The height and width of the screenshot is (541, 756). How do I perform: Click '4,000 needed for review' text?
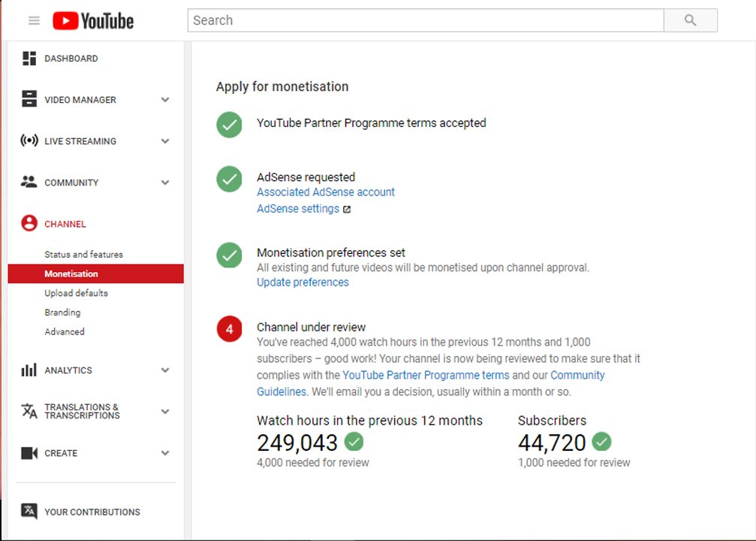[312, 463]
